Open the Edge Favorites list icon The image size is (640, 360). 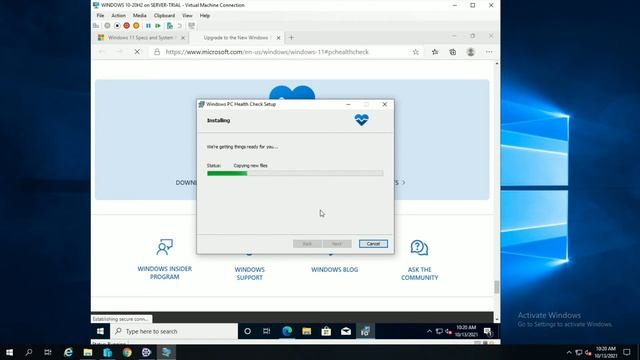tap(435, 52)
